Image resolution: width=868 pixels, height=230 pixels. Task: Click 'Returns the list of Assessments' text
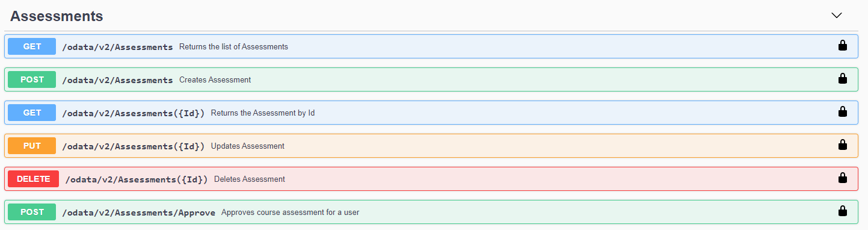233,46
